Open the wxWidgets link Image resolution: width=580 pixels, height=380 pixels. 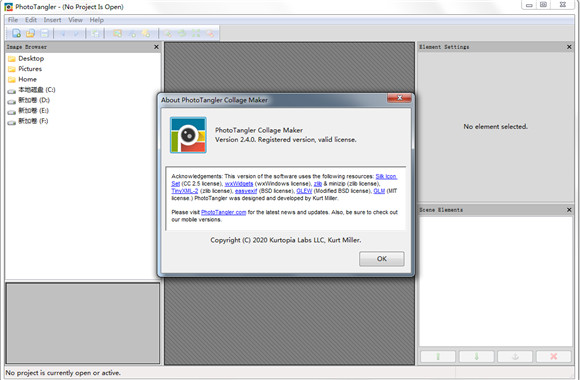(x=239, y=184)
